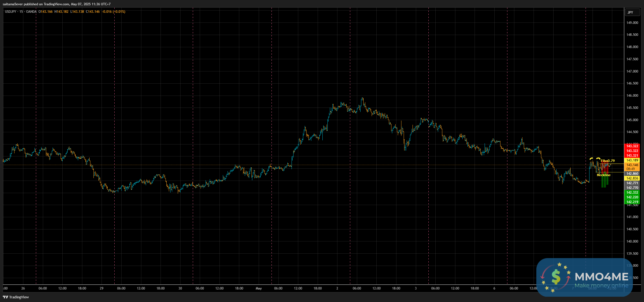Click the red 143.321 price tag

pyautogui.click(x=632, y=156)
